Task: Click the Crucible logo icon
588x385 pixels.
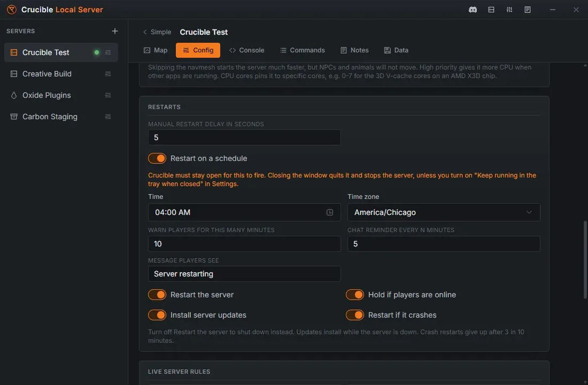Action: pos(12,10)
